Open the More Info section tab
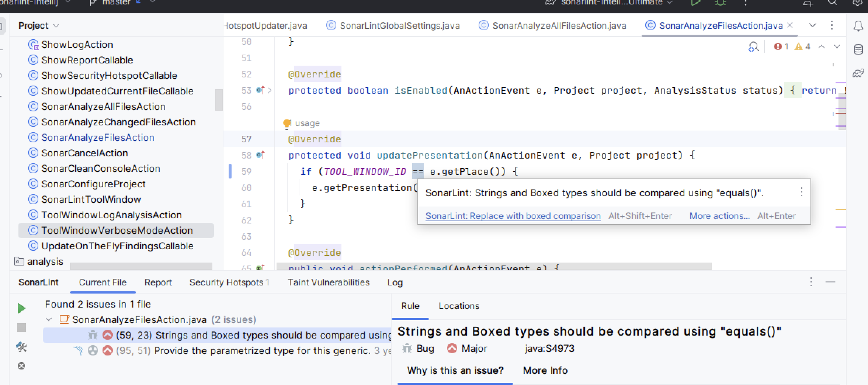 click(545, 370)
